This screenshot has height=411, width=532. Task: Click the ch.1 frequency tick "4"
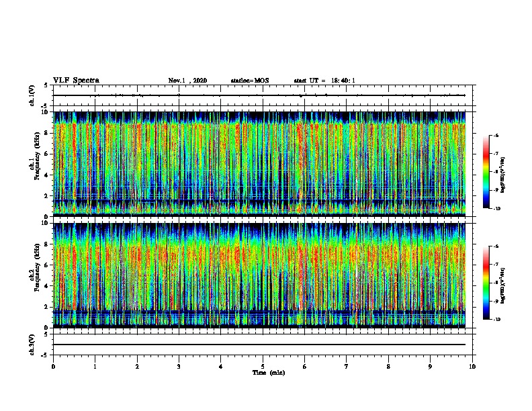click(x=47, y=175)
